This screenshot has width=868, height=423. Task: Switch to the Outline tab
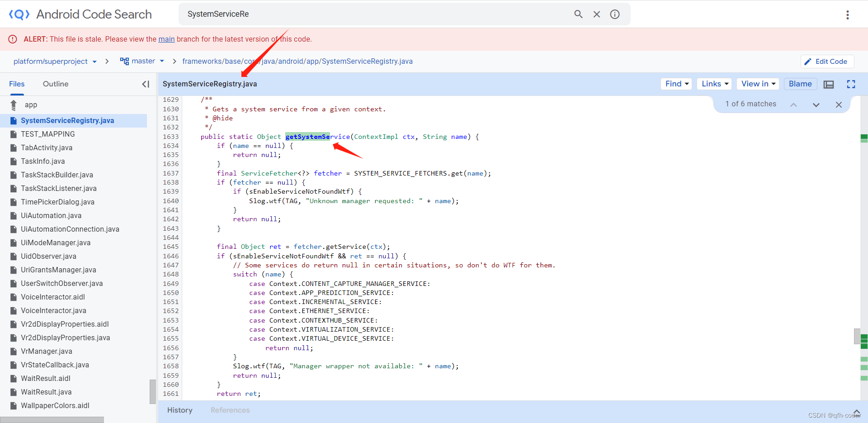[x=56, y=84]
